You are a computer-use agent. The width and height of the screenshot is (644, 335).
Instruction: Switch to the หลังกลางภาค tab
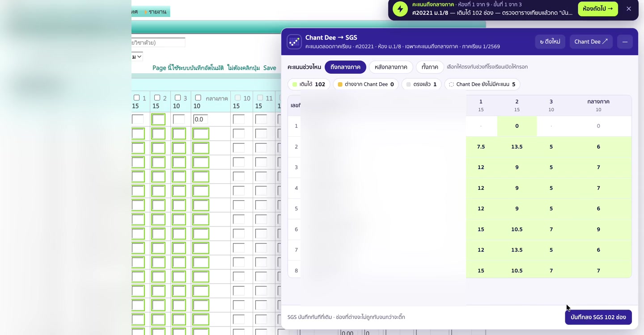pyautogui.click(x=391, y=67)
